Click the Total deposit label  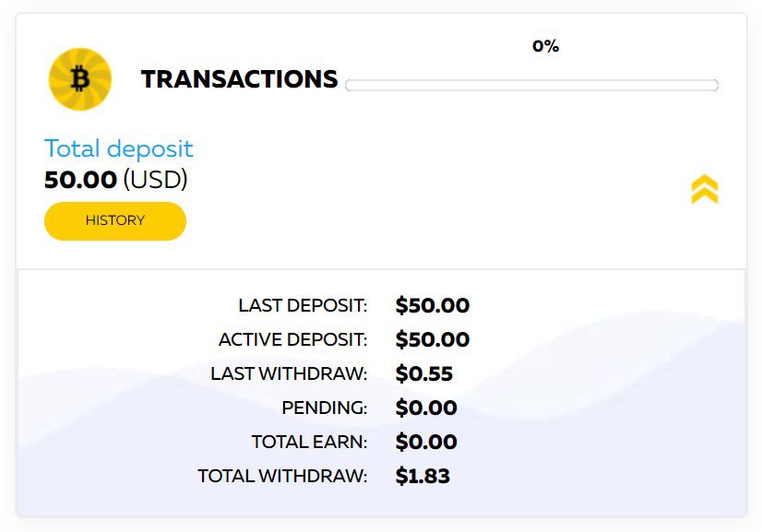coord(119,148)
